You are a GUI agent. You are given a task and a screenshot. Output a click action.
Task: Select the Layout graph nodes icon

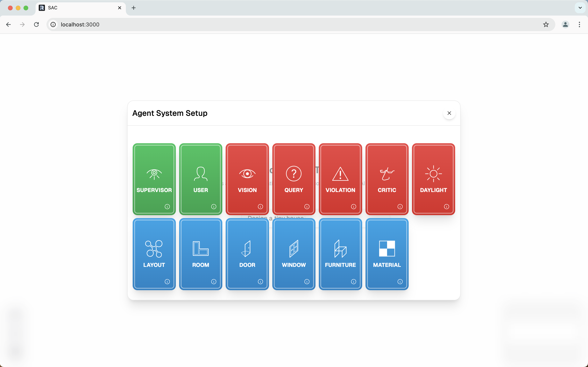154,249
